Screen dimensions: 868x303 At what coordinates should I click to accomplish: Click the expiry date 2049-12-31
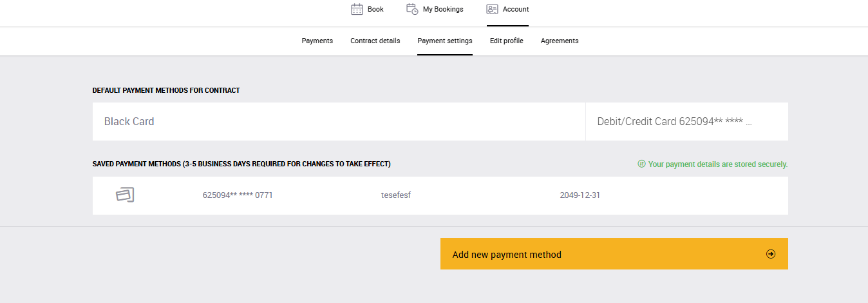[x=580, y=195]
